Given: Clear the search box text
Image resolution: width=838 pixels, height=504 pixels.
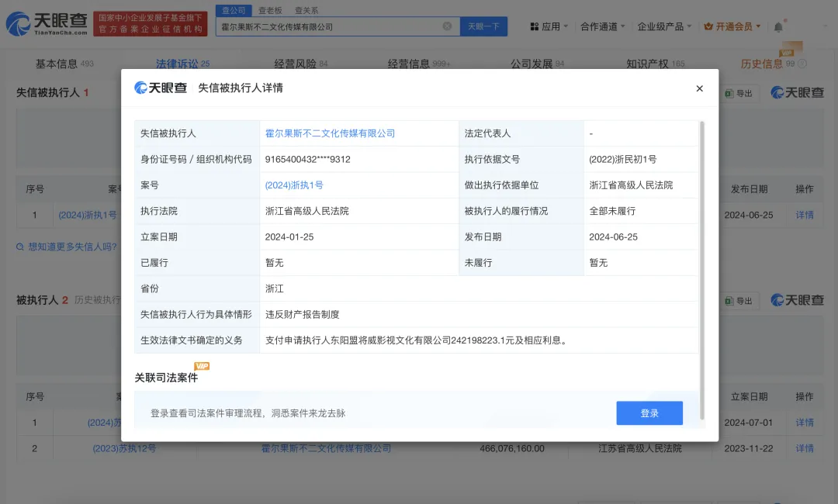Looking at the screenshot, I should (x=448, y=26).
